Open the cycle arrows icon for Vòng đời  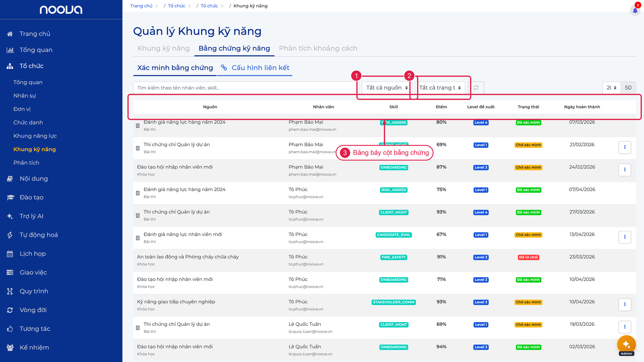(x=10, y=310)
